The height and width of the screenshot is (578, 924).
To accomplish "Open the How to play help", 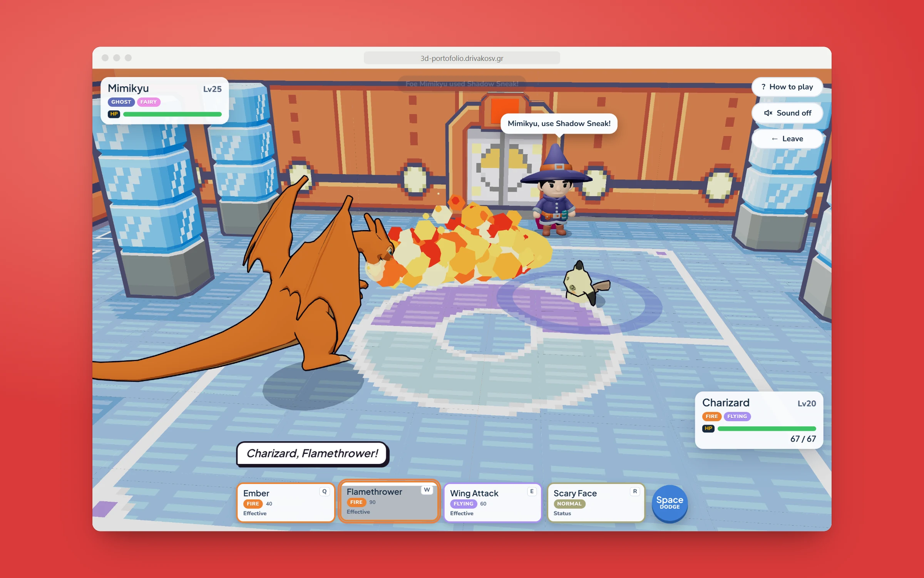I will 787,87.
